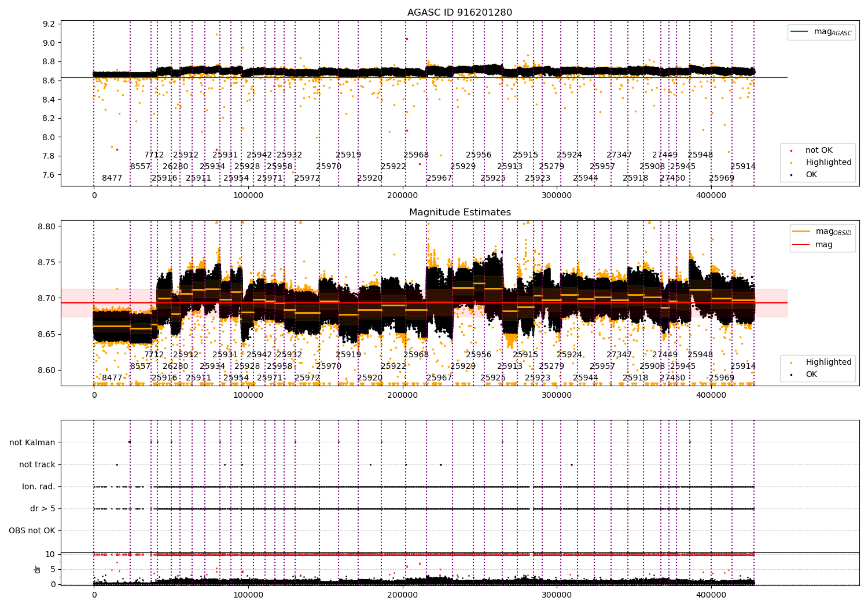Click OBSID label 25929 in middle plot

point(463,367)
